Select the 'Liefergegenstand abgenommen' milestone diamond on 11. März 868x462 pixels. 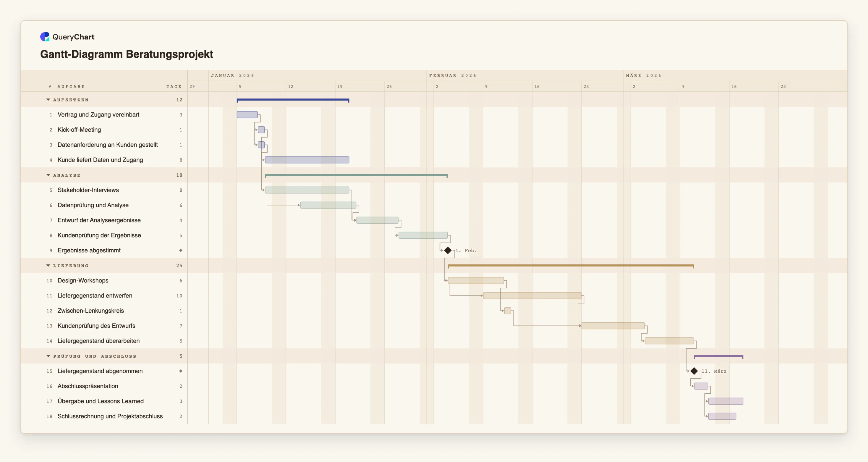(694, 371)
